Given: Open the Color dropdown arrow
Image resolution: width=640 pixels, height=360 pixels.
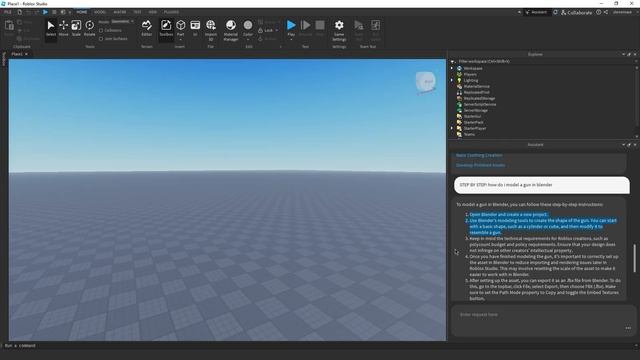Looking at the screenshot, I should click(x=248, y=40).
